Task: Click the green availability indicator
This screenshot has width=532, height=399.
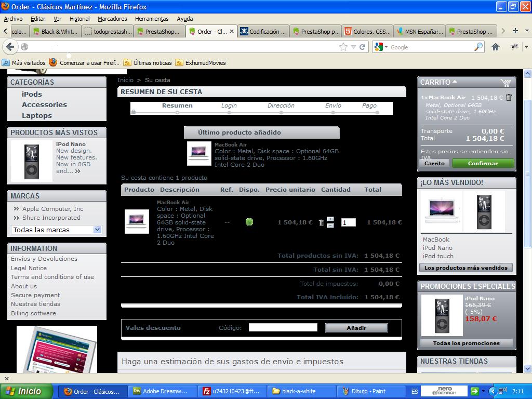Action: [249, 222]
